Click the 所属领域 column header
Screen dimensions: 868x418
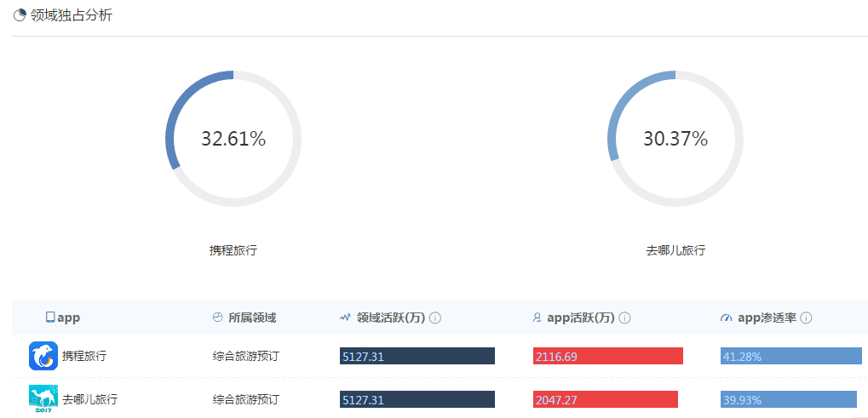(252, 318)
